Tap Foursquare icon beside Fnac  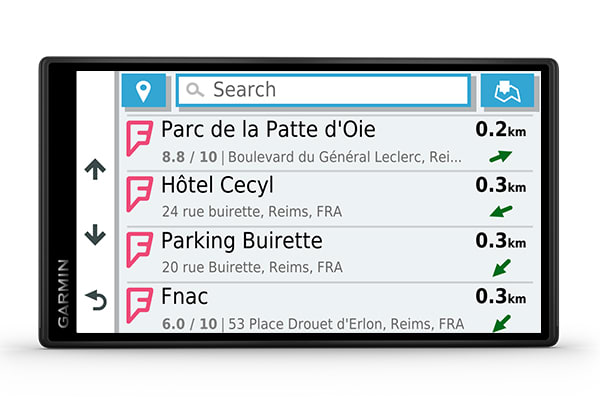pyautogui.click(x=141, y=307)
